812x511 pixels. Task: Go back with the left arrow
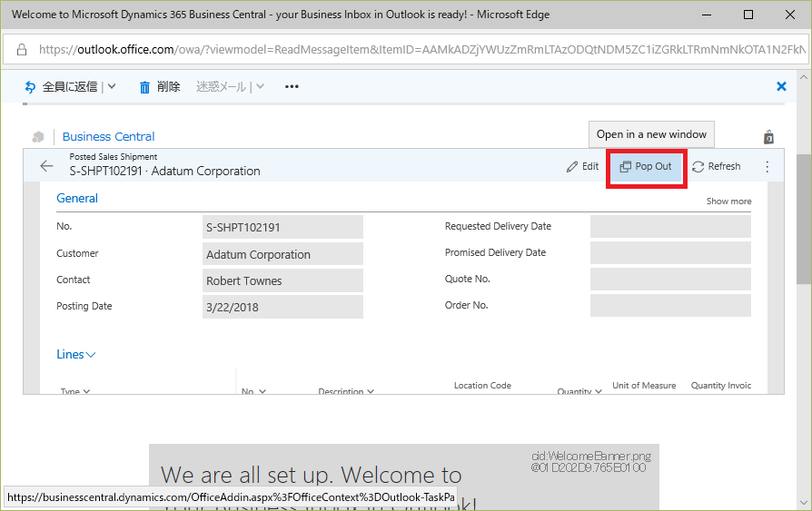[x=46, y=166]
